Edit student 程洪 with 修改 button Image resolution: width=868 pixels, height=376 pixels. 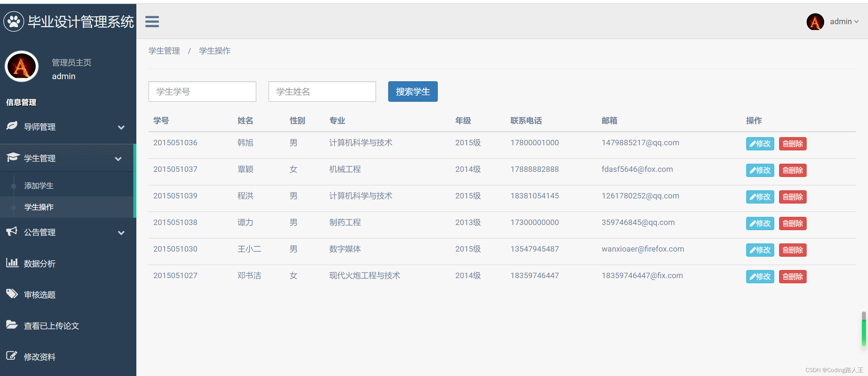click(760, 197)
